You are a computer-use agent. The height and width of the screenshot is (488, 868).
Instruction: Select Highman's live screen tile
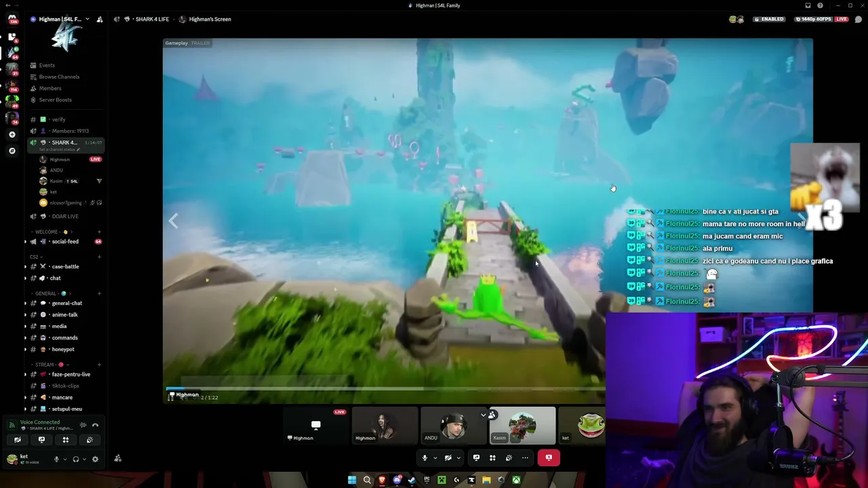coord(316,425)
